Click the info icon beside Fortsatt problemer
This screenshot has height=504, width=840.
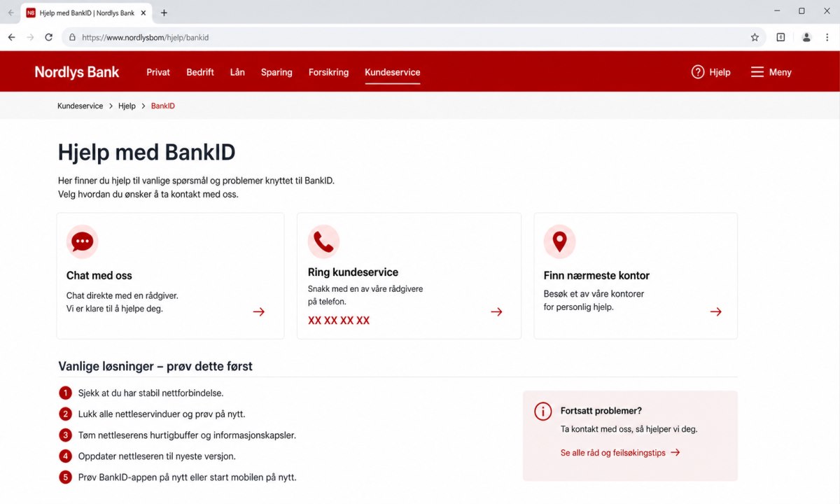click(x=543, y=412)
